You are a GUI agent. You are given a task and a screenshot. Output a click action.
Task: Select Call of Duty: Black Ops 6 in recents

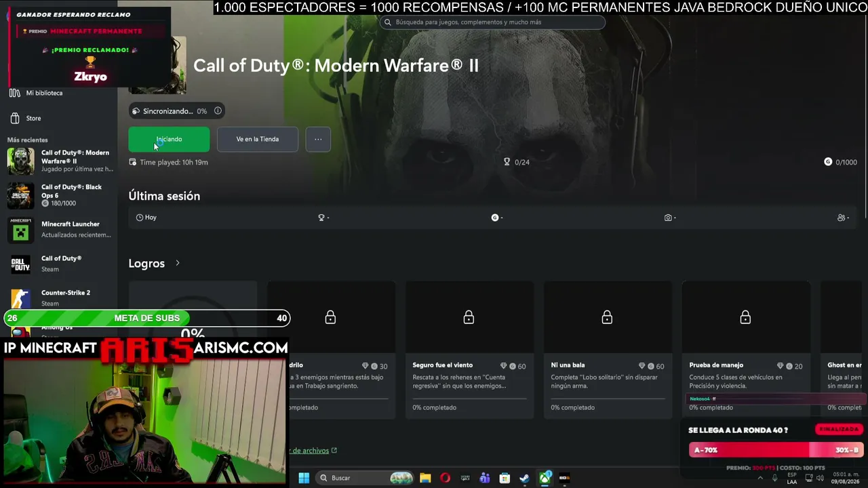pos(60,195)
